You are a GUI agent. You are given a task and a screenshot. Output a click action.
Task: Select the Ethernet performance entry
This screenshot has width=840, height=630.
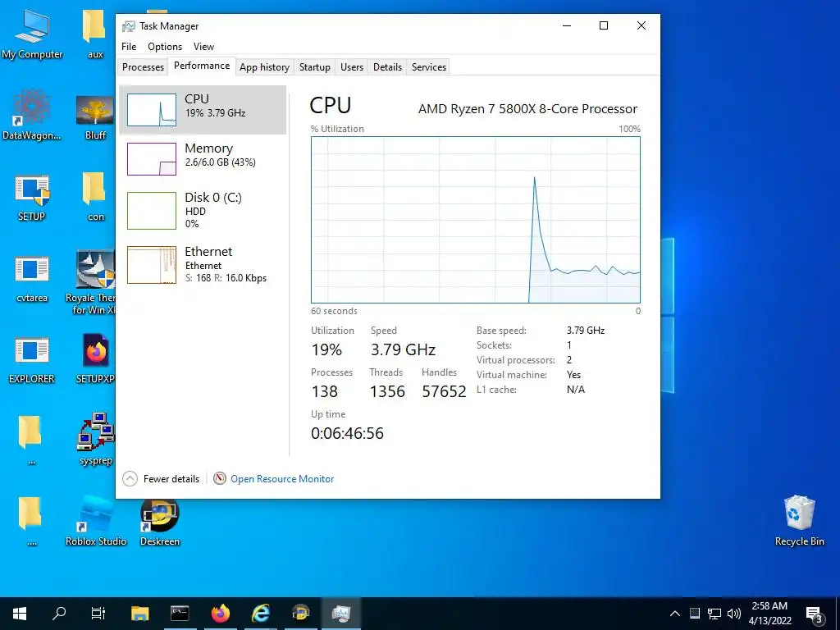click(203, 265)
